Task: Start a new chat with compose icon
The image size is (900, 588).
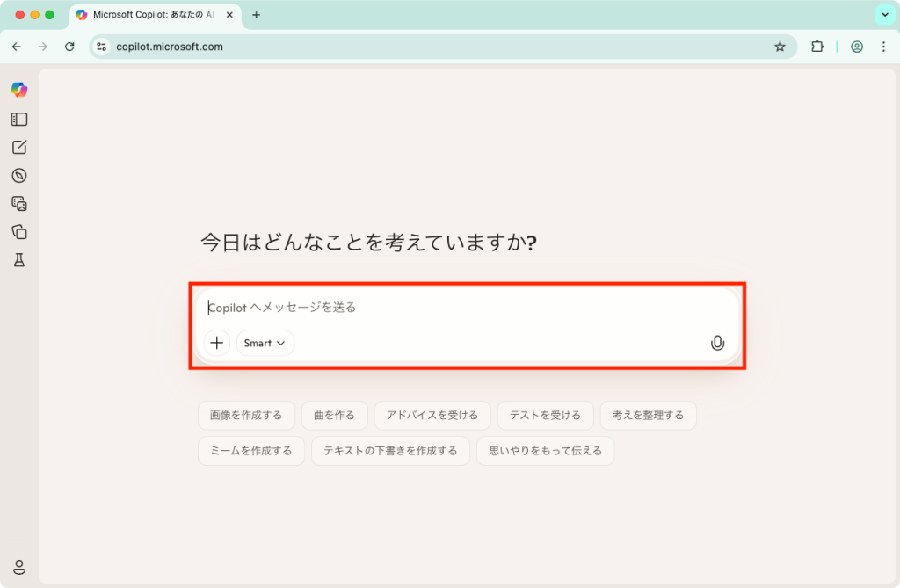Action: [x=19, y=147]
